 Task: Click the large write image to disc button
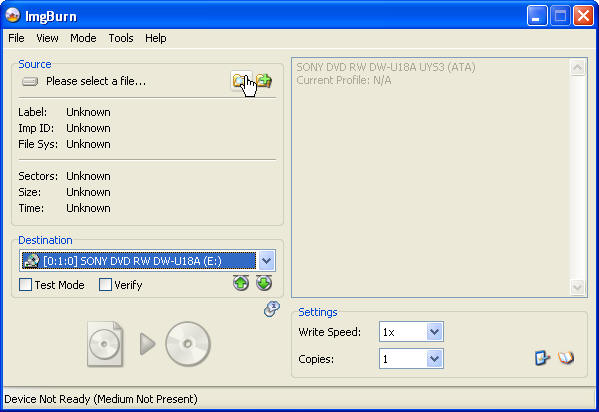149,344
